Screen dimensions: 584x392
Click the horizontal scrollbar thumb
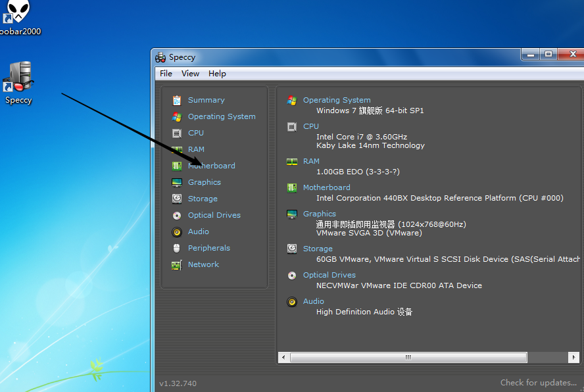coord(408,357)
